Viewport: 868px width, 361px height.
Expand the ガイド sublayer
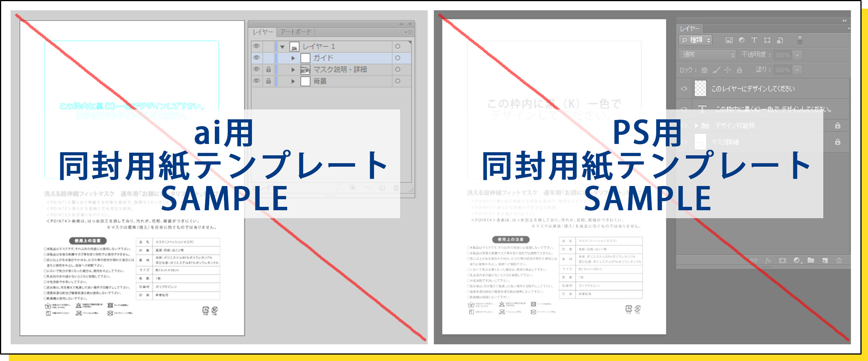[293, 58]
